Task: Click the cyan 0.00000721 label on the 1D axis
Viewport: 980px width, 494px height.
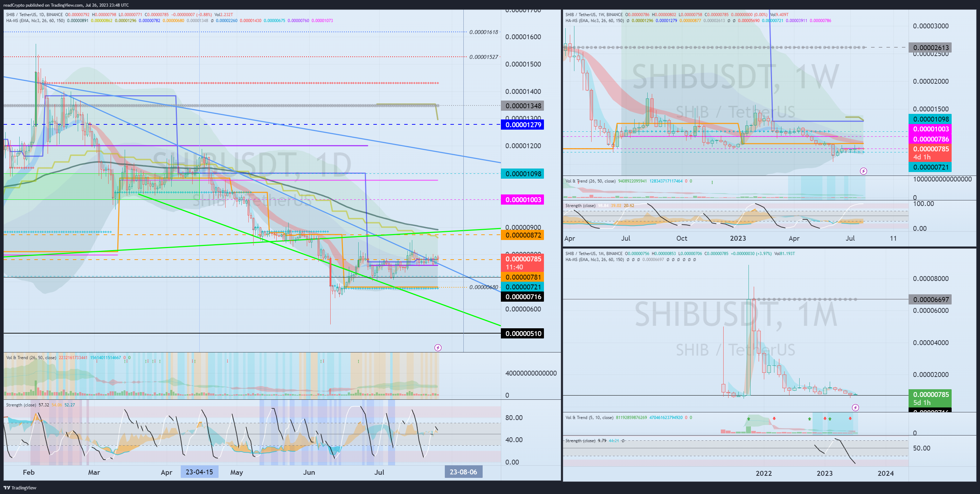Action: pyautogui.click(x=522, y=287)
